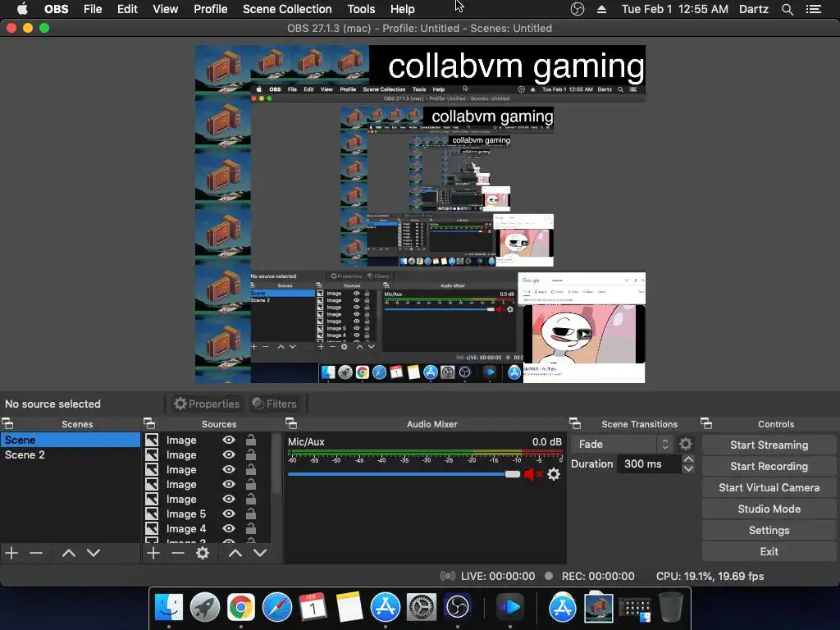
Task: Open Mic/Aux audio settings gear
Action: [554, 474]
